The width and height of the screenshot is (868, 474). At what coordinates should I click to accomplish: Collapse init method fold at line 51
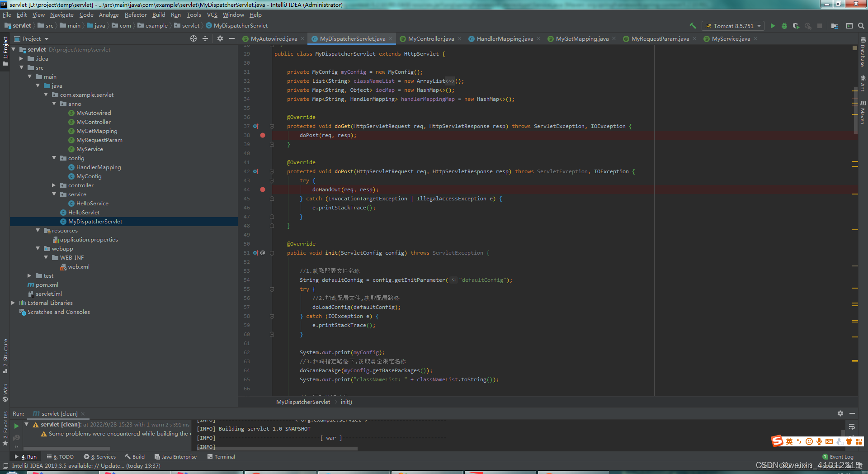click(x=272, y=253)
